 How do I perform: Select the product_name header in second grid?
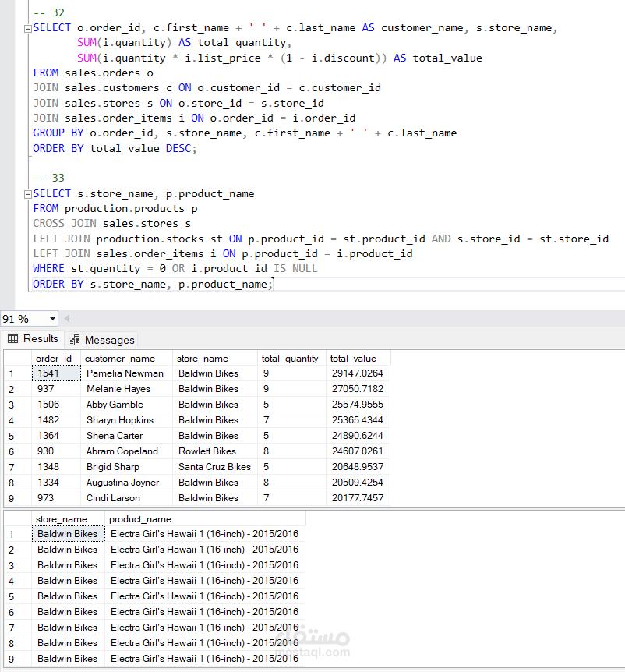[139, 518]
